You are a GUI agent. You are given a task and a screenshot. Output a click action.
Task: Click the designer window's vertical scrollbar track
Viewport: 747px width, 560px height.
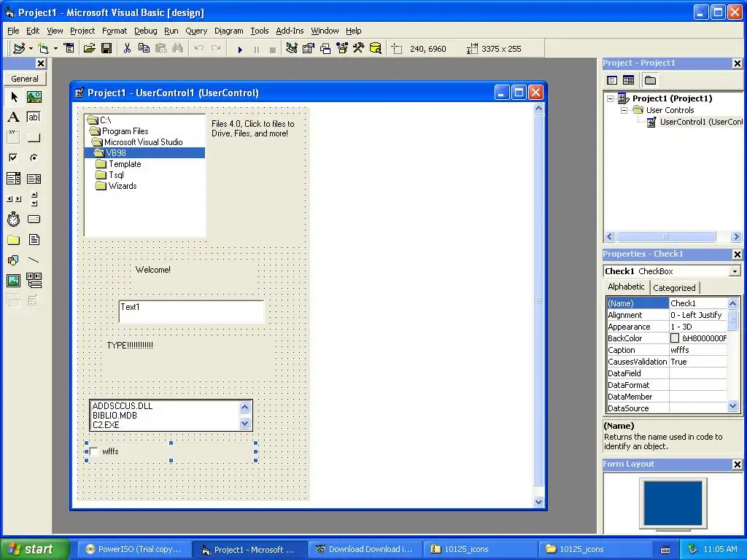coord(539,300)
